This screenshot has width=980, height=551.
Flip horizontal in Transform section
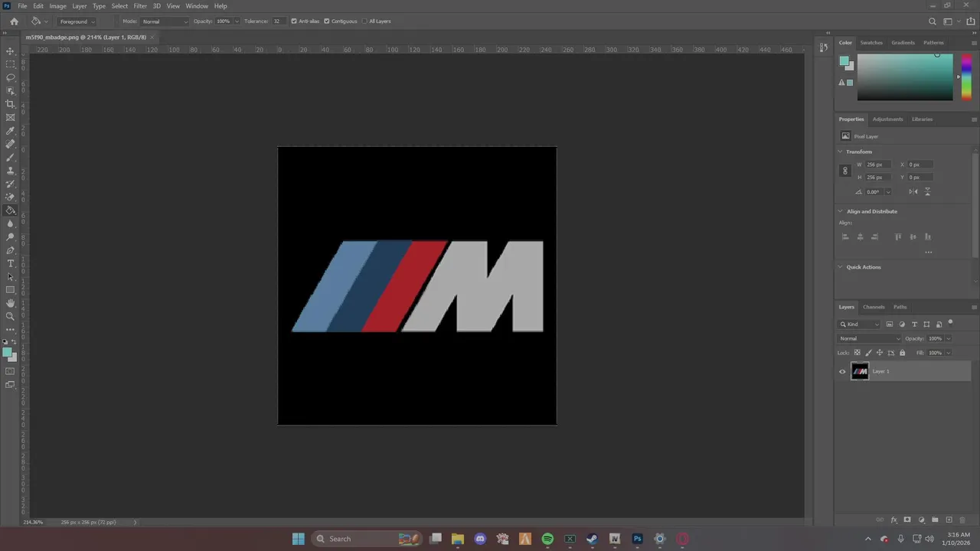click(x=913, y=191)
